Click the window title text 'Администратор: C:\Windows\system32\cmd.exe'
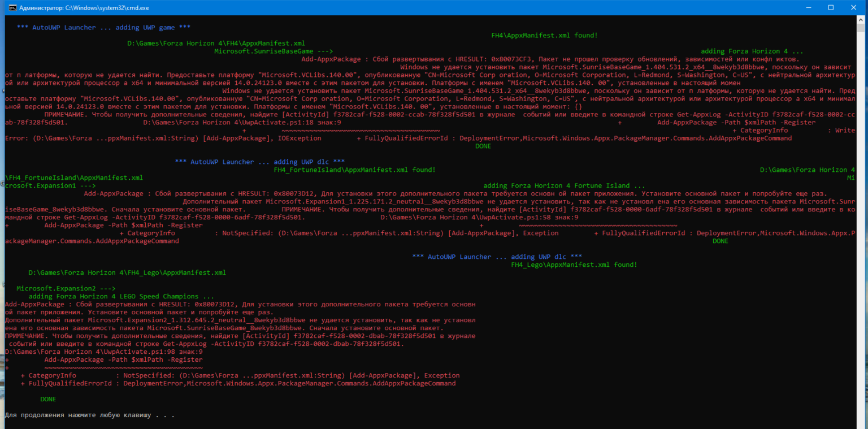 84,8
